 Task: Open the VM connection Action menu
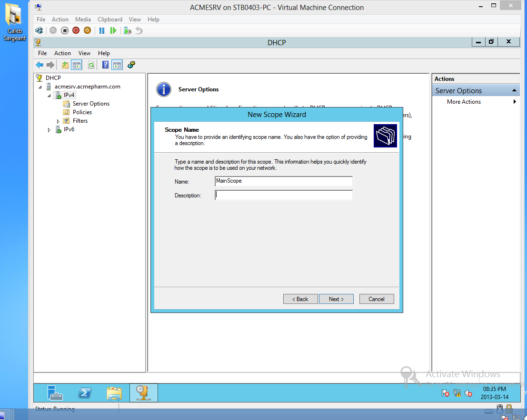(x=60, y=20)
